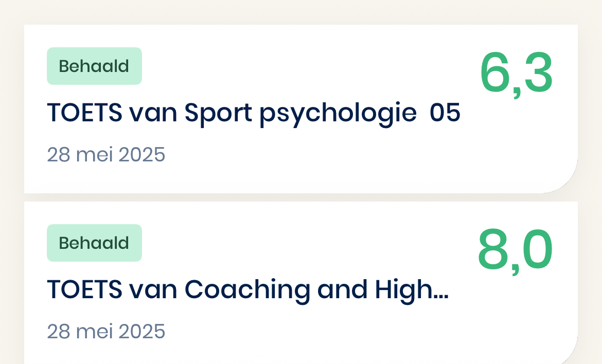The width and height of the screenshot is (602, 364).
Task: Click the gap between the two result cards
Action: point(301,197)
